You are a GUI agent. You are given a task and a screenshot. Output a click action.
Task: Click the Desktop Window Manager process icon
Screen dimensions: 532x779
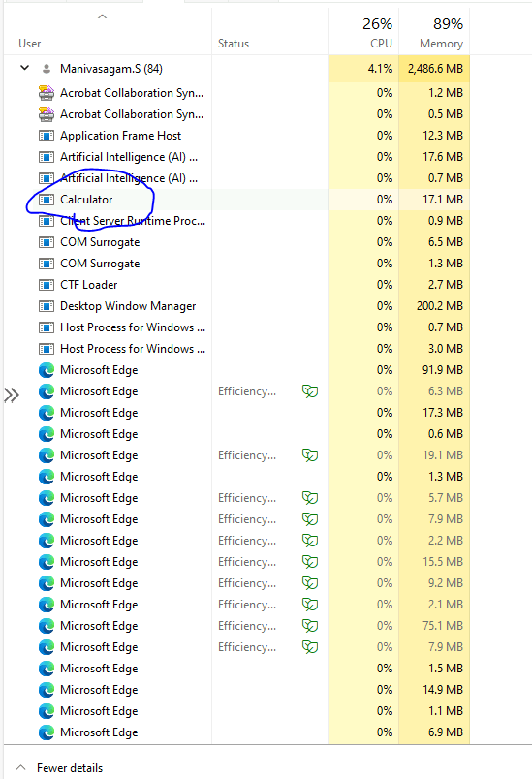[x=47, y=306]
